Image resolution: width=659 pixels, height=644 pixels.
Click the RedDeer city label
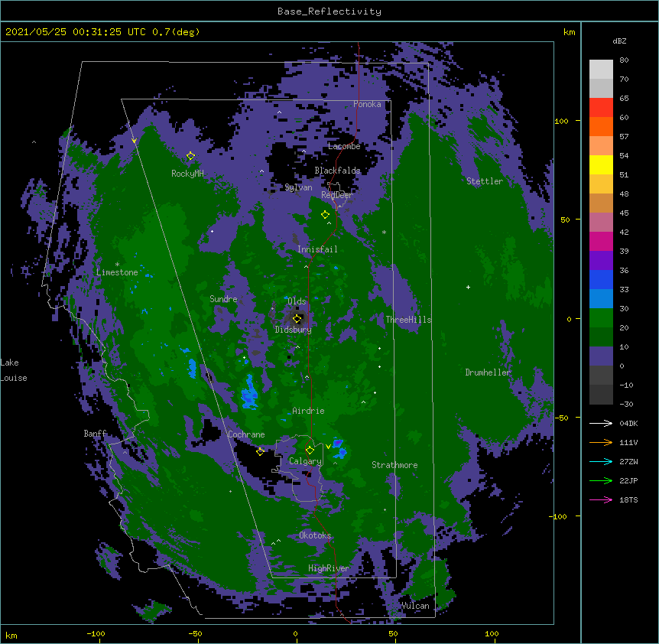tap(337, 195)
